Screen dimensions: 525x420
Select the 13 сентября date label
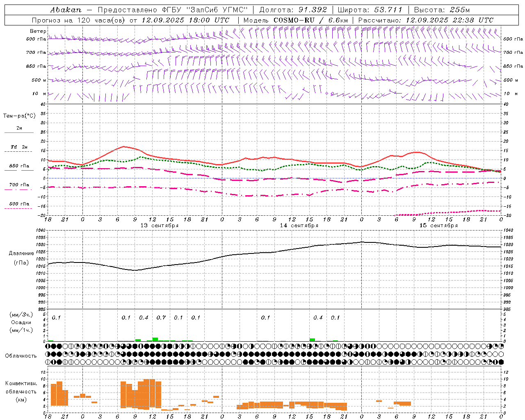(160, 226)
